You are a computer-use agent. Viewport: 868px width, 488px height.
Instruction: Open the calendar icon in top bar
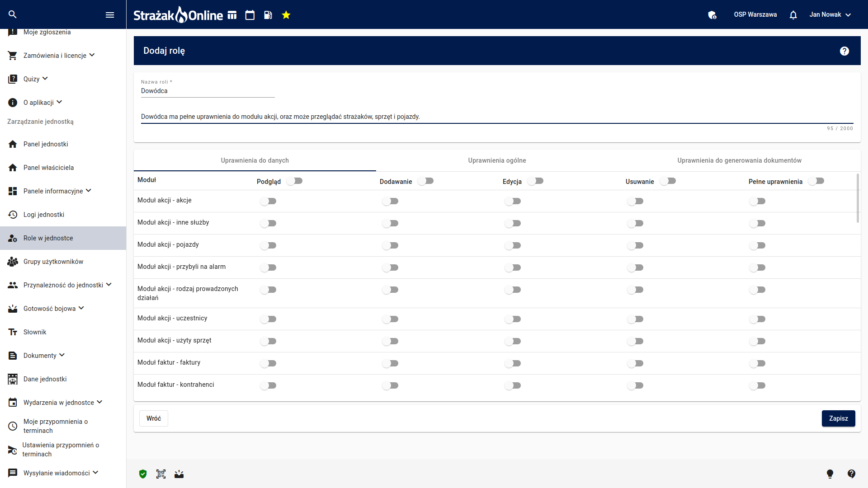click(x=250, y=15)
